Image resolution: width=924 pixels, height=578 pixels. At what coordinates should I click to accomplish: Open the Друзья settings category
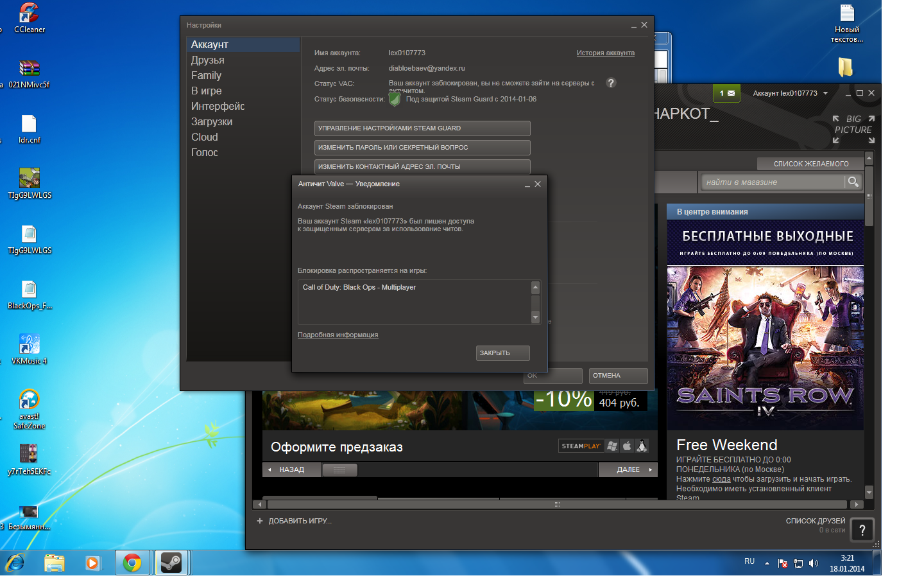[243, 60]
